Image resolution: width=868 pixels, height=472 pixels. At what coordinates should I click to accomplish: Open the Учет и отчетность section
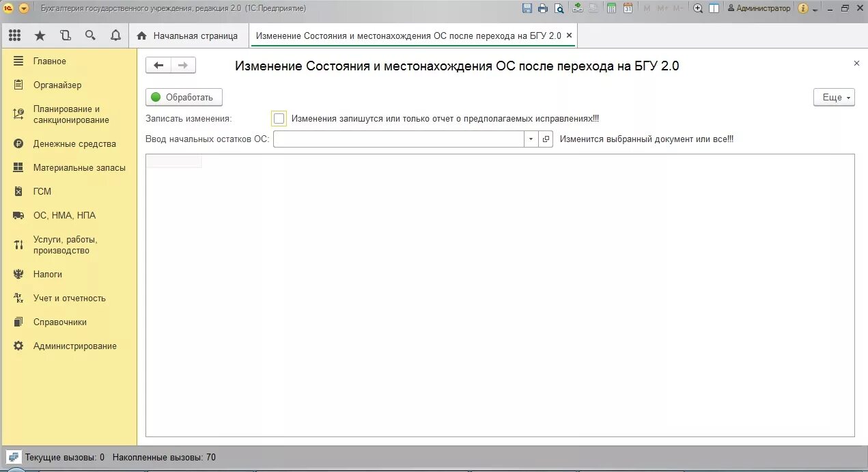click(68, 299)
